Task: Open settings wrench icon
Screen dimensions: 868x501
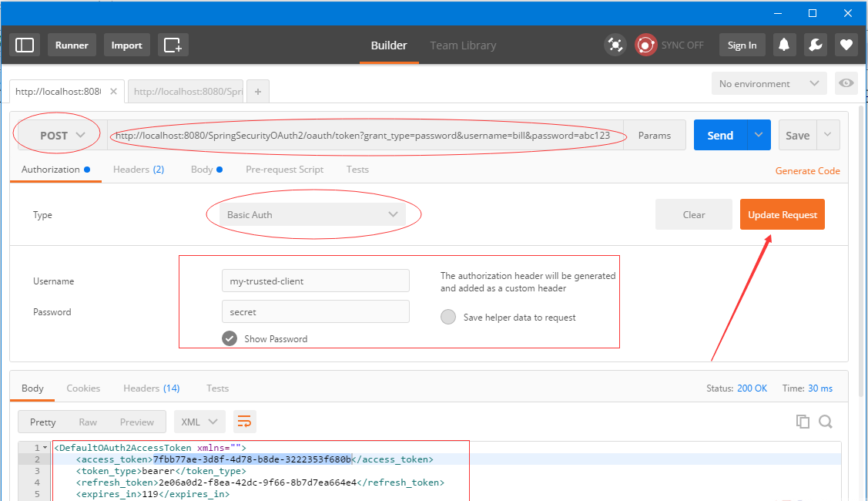Action: [815, 45]
